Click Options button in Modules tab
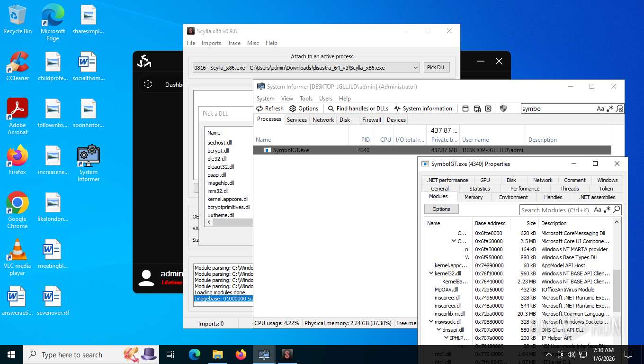644x364 pixels. coord(441,209)
